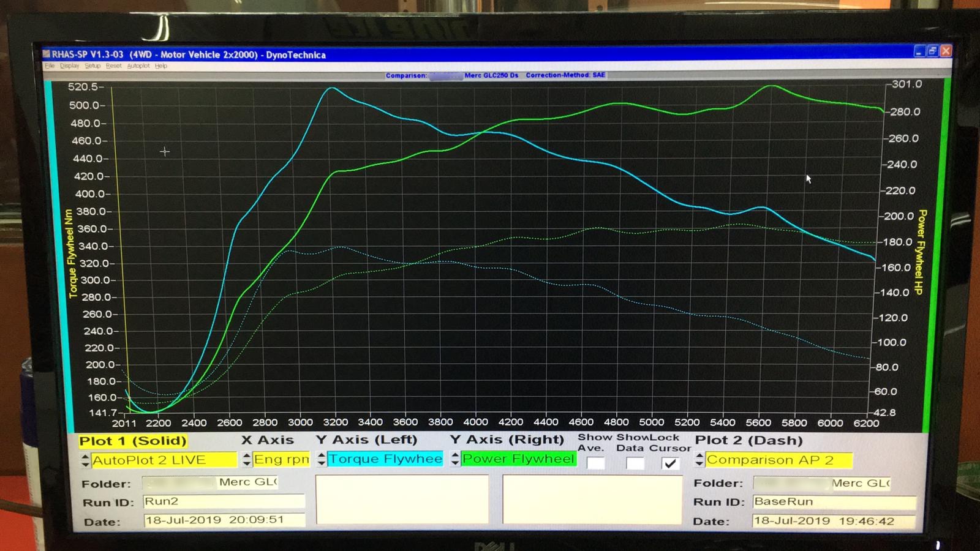Click the RHAS-SP application icon in title bar
This screenshot has width=980, height=551.
pyautogui.click(x=47, y=54)
